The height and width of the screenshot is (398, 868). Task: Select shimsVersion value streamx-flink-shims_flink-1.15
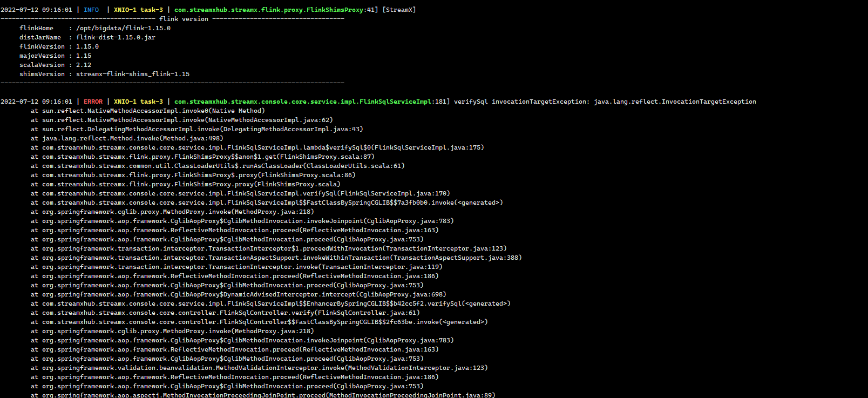coord(133,74)
